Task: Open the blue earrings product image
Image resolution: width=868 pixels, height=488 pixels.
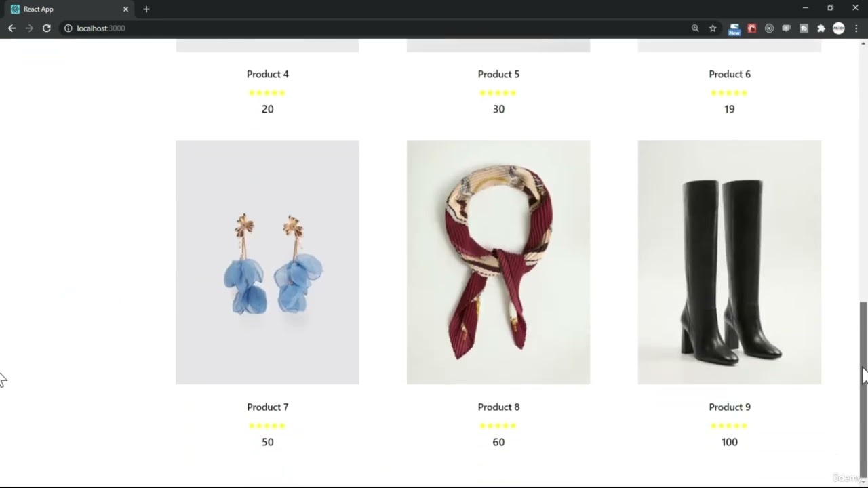Action: pyautogui.click(x=267, y=262)
